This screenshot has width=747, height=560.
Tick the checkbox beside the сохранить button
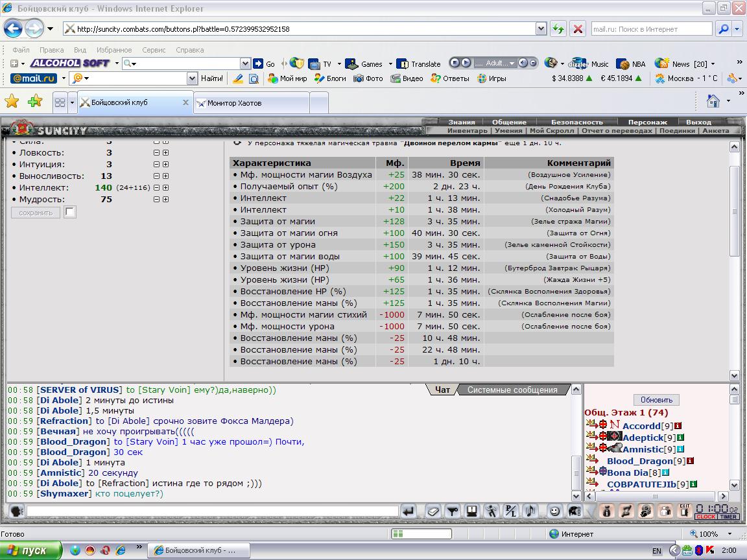(69, 212)
